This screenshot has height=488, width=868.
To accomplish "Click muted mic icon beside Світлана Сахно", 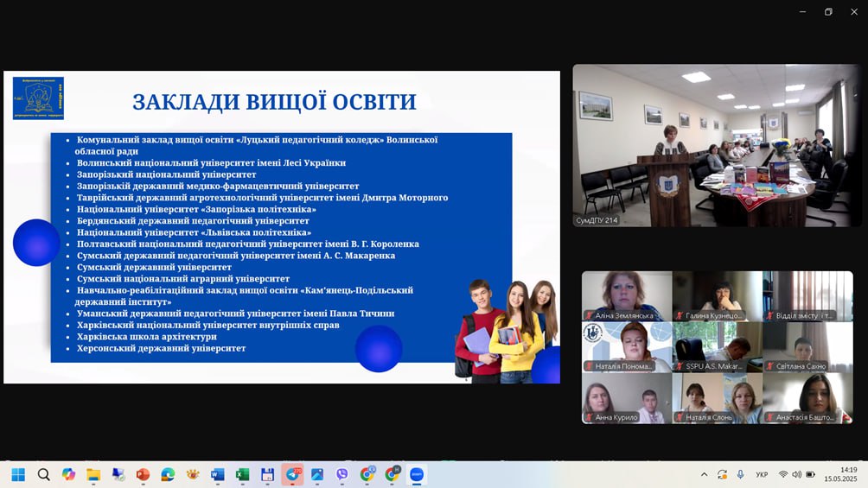I will click(770, 366).
